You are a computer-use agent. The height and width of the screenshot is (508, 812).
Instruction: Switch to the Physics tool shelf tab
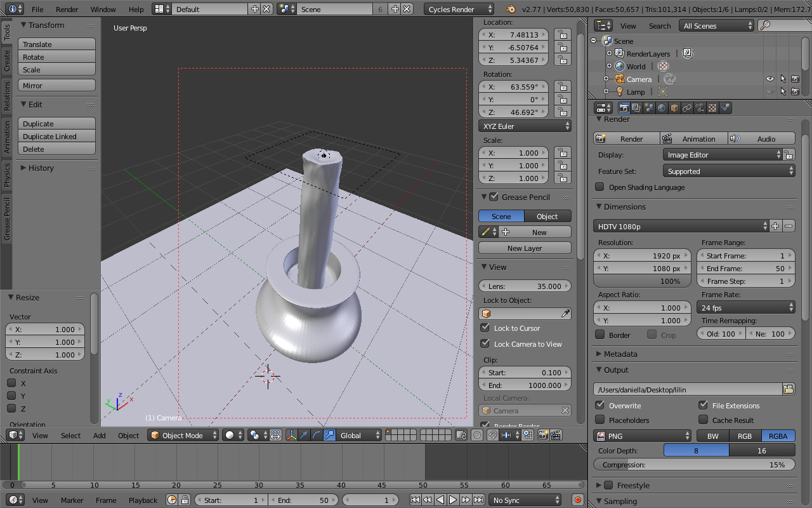pos(7,175)
